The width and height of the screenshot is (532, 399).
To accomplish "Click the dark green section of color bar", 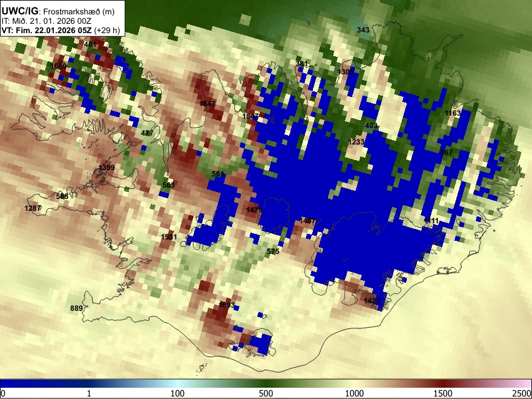I will tap(266, 384).
